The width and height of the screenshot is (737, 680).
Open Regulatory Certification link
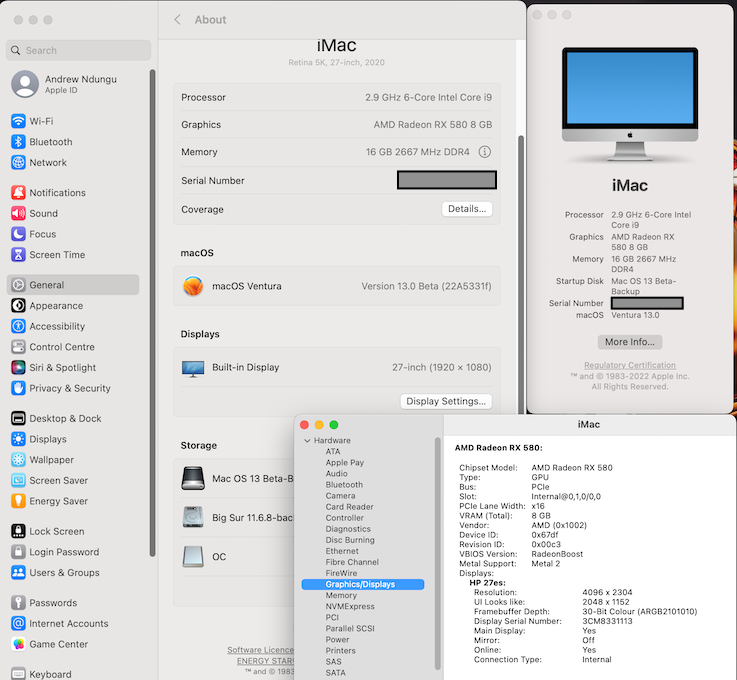pyautogui.click(x=630, y=365)
